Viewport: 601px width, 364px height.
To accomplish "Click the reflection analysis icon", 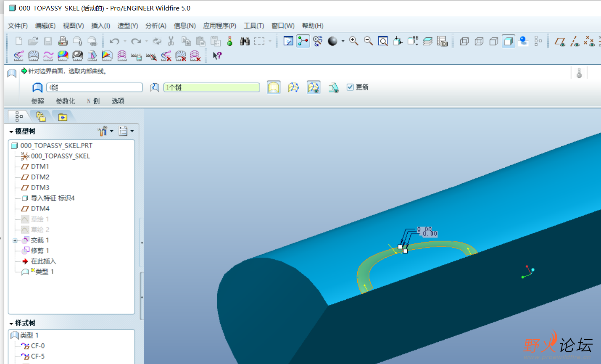I will pos(78,56).
